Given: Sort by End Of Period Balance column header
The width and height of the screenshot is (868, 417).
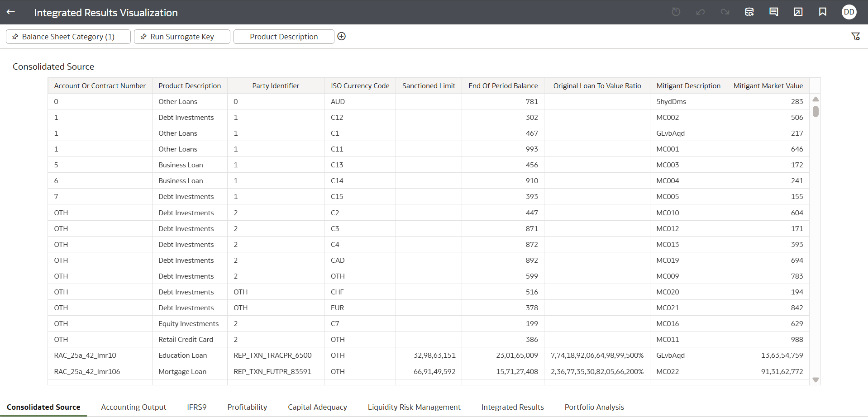Looking at the screenshot, I should click(x=503, y=85).
